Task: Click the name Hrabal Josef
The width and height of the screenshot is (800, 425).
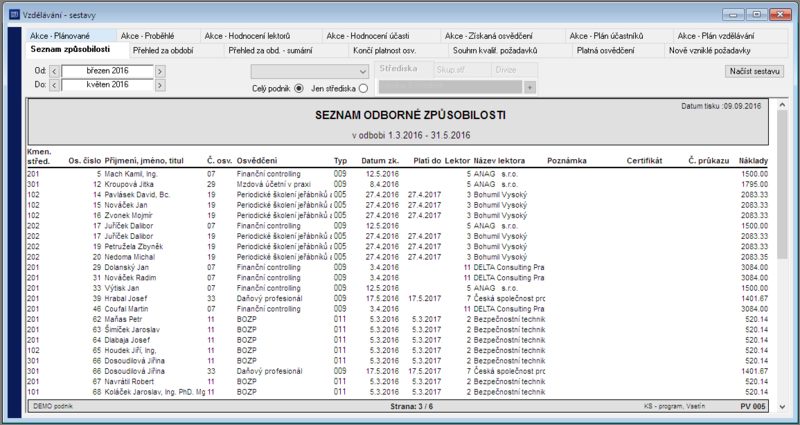Action: pyautogui.click(x=126, y=298)
